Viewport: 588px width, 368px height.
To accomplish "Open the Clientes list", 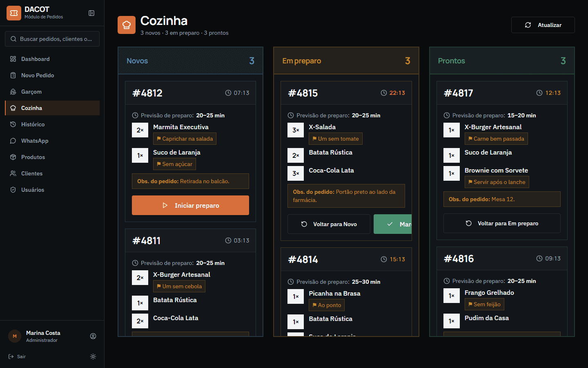I will pos(52,173).
